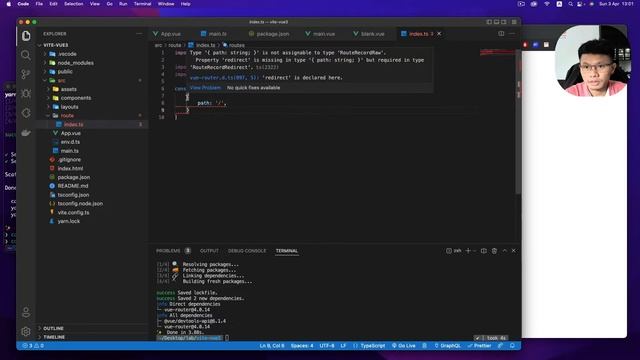
Task: Open the Accounts menu icon
Action: tap(26, 313)
